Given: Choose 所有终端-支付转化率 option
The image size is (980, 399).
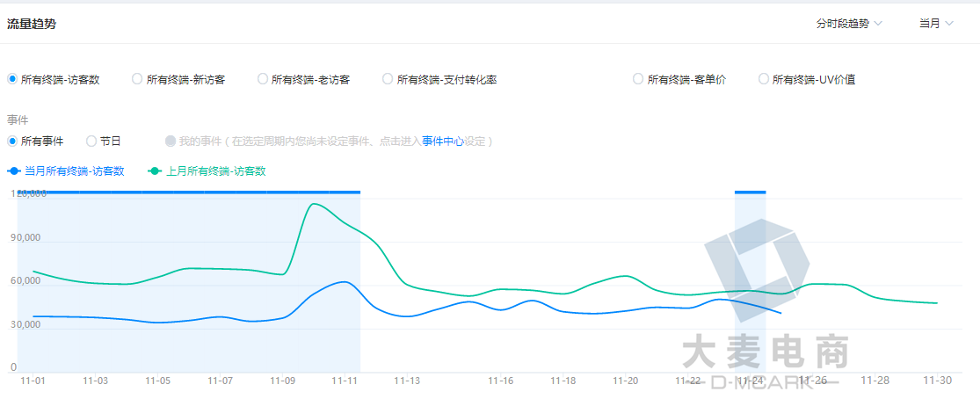Looking at the screenshot, I should [x=388, y=79].
